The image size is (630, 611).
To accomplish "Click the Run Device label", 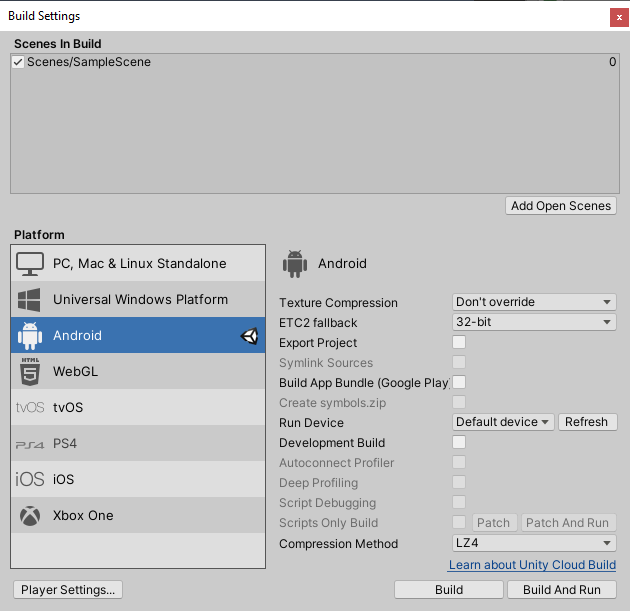I will coord(311,423).
